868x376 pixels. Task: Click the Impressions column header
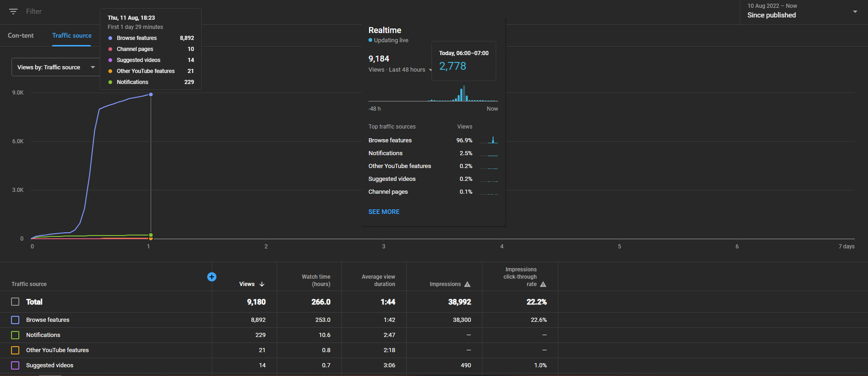click(445, 284)
